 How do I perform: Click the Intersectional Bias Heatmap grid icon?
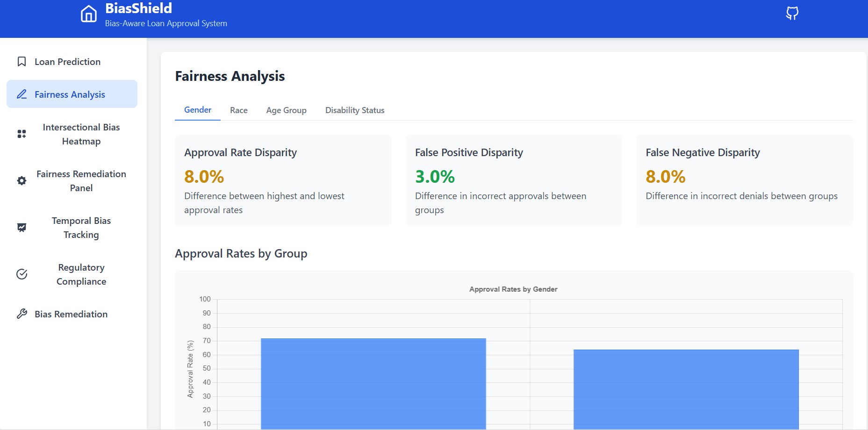(x=22, y=134)
